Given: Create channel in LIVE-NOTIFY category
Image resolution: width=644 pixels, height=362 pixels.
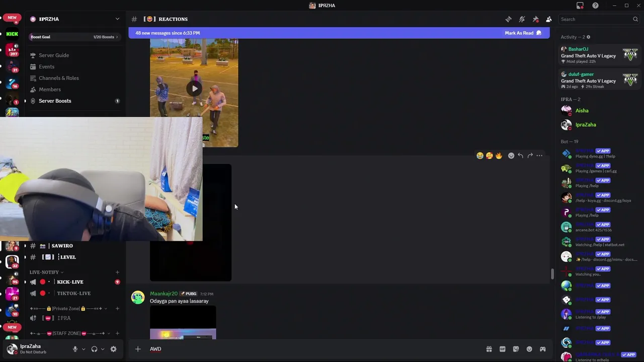Looking at the screenshot, I should pyautogui.click(x=117, y=273).
